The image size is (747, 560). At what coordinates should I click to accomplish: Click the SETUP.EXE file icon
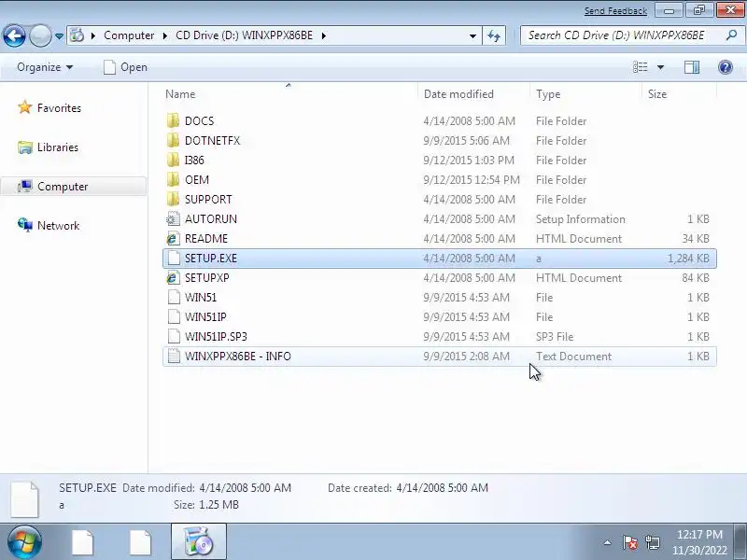click(174, 258)
